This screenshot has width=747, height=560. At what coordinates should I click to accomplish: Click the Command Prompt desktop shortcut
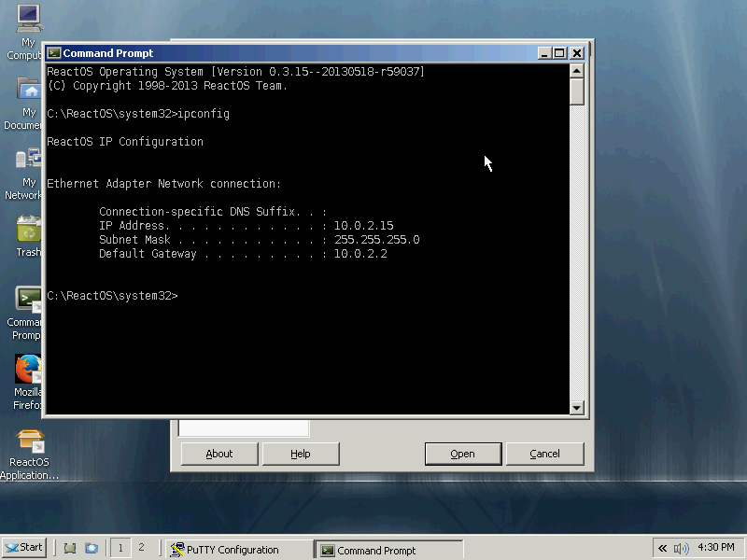click(28, 300)
